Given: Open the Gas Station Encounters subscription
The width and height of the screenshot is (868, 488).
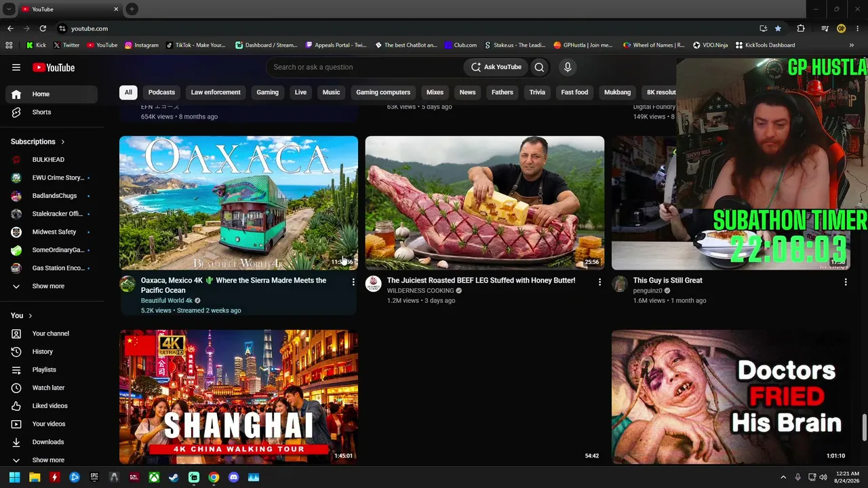Looking at the screenshot, I should point(52,268).
